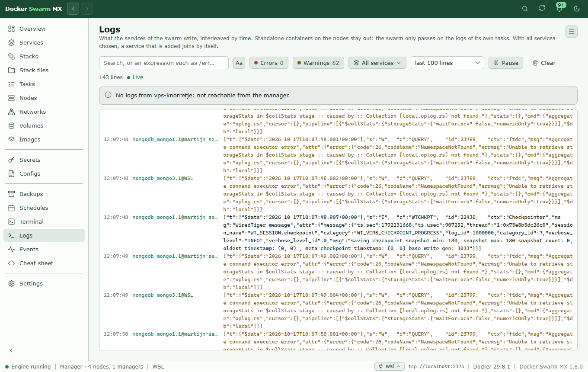The height and width of the screenshot is (372, 588).
Task: Click the refresh icon in top bar
Action: click(542, 9)
